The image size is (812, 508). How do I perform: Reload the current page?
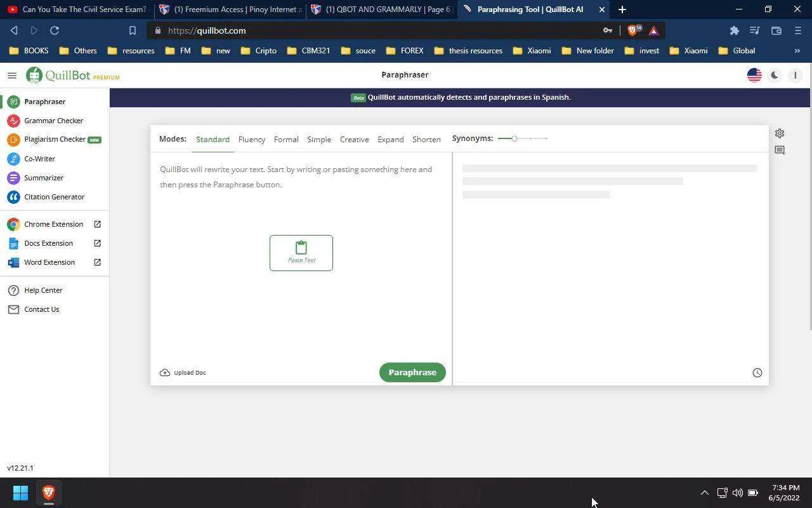click(x=55, y=30)
